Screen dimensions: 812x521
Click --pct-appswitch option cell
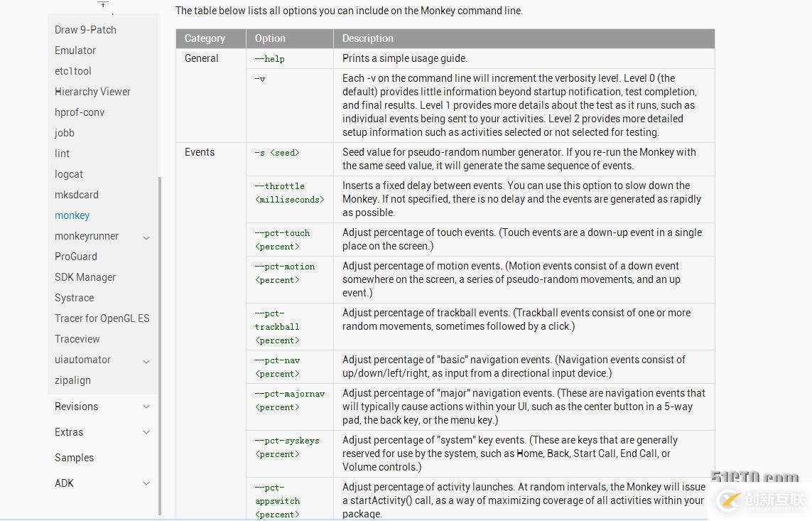pos(289,499)
